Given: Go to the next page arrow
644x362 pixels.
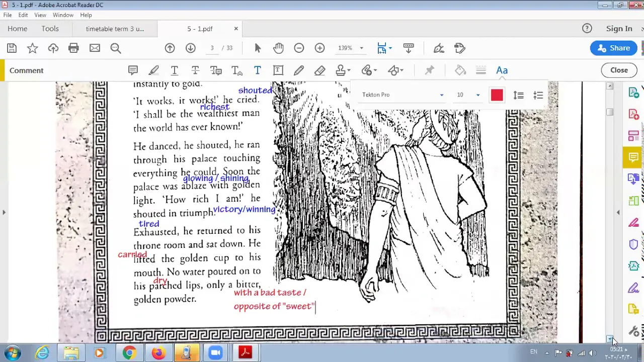Looking at the screenshot, I should point(190,48).
